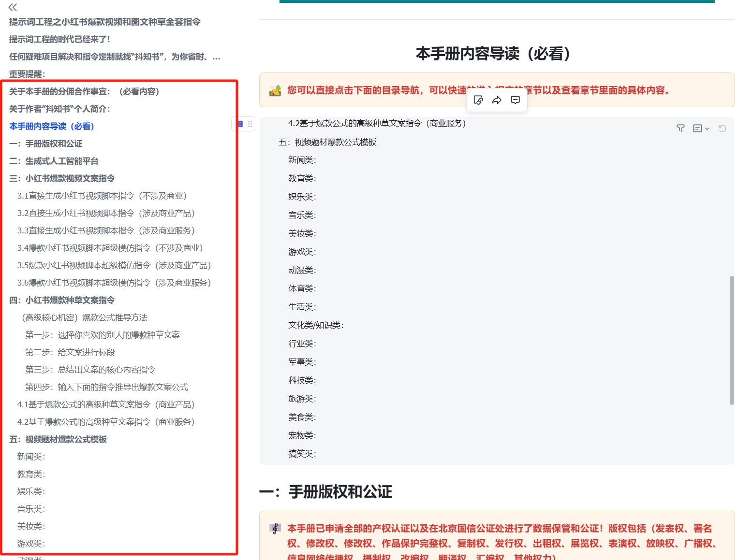
Task: Select sidebar item 四：小红书爆款种草文案指令
Action: 62,300
